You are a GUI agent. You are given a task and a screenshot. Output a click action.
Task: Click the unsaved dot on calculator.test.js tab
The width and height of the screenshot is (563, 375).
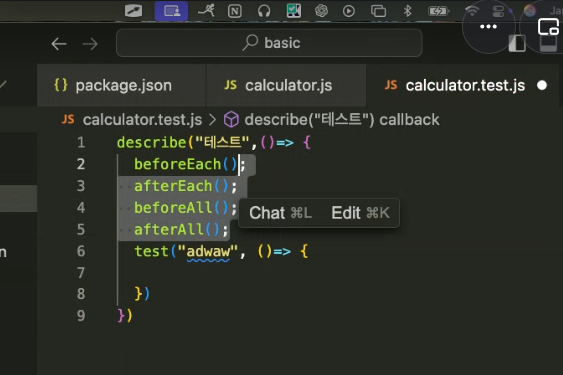click(542, 85)
